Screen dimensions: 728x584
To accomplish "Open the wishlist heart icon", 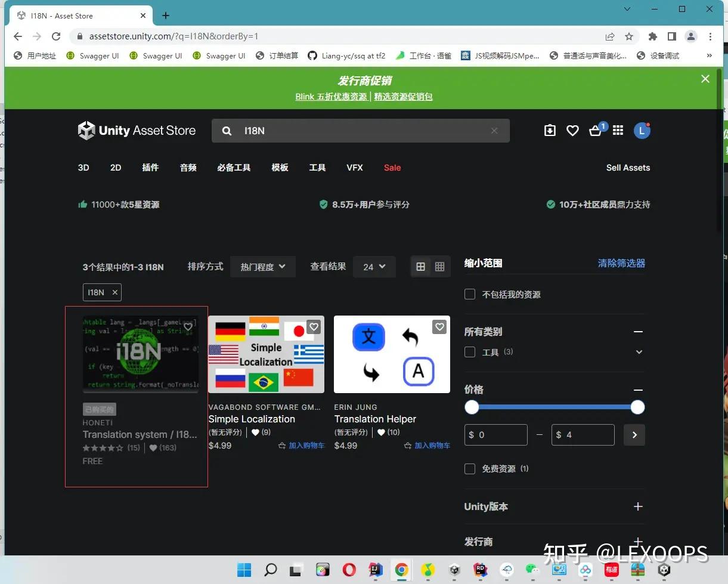I will coord(572,130).
